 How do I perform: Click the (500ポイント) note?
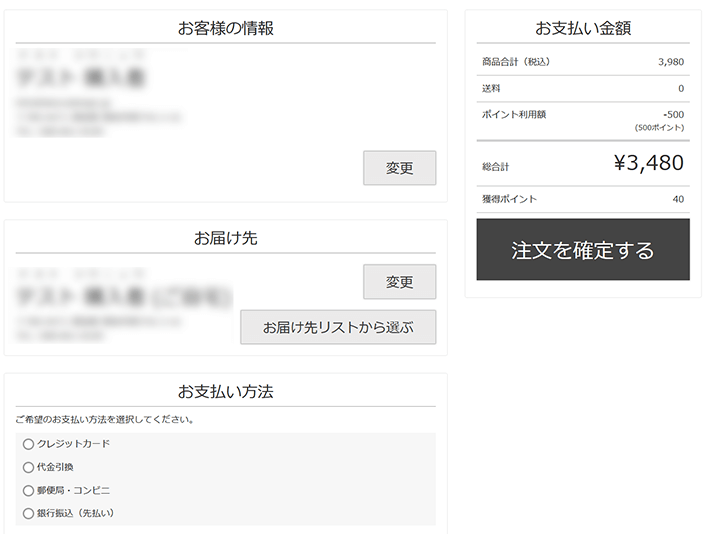click(659, 128)
